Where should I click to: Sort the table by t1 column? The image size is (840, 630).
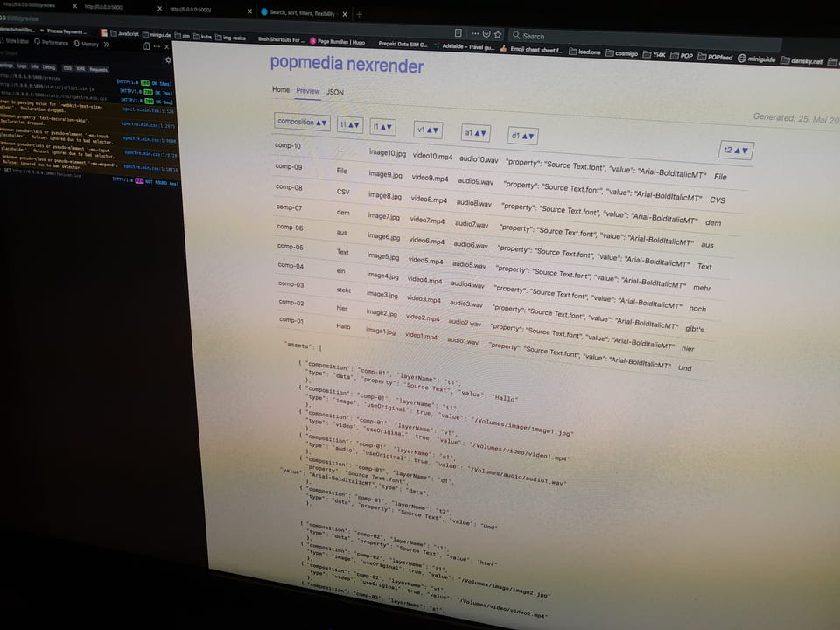[x=350, y=125]
